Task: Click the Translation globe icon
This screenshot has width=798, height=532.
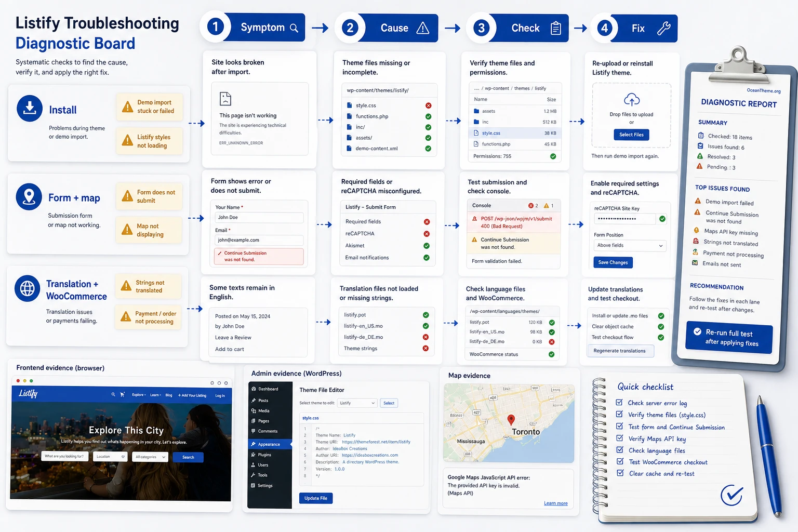Action: click(x=28, y=288)
